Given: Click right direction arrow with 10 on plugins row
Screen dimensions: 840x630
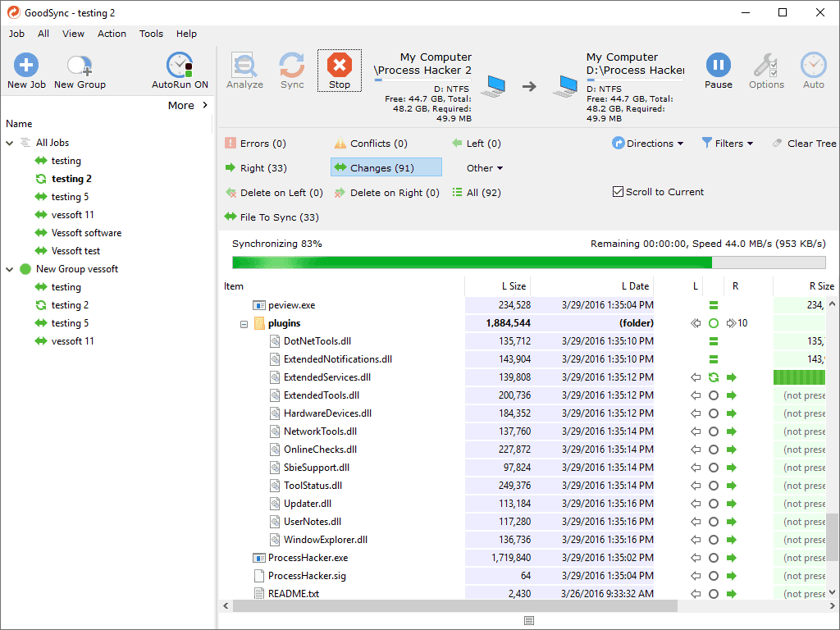Looking at the screenshot, I should pos(737,323).
